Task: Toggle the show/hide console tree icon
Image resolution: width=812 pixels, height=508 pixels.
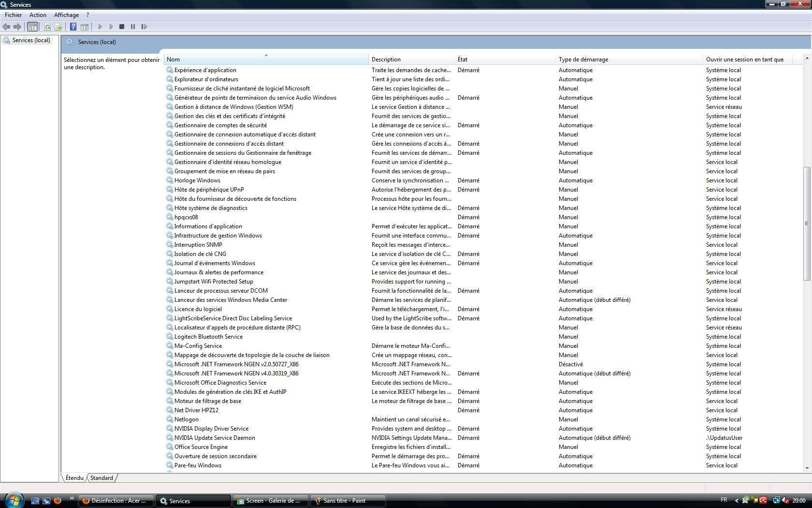Action: (x=32, y=27)
